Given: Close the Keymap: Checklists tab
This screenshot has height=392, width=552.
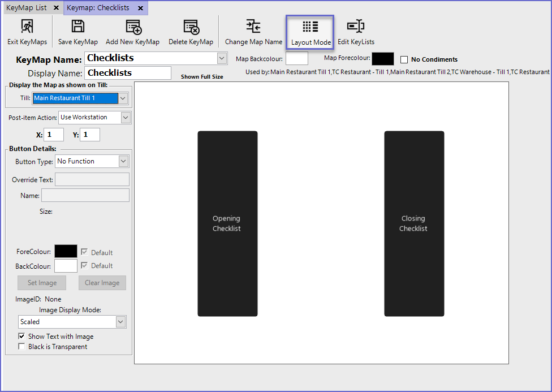Looking at the screenshot, I should tap(140, 8).
